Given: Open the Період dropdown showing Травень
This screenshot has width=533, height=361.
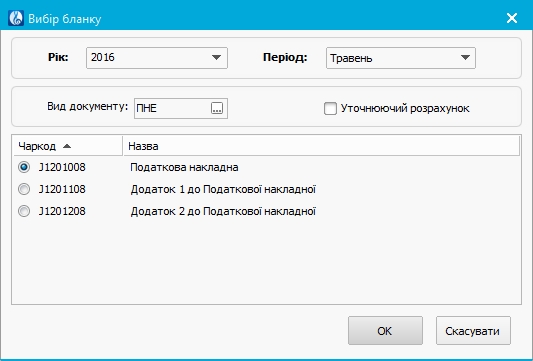Looking at the screenshot, I should click(x=401, y=58).
